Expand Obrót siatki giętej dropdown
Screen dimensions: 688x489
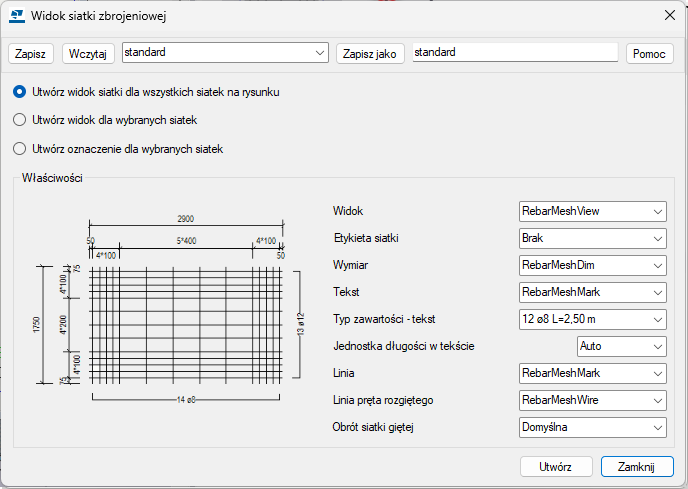(x=592, y=427)
